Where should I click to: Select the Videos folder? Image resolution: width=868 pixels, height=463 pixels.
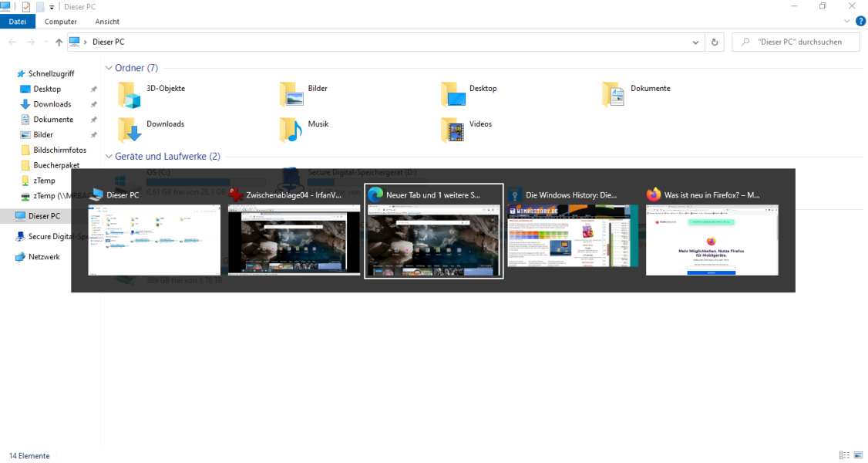[x=466, y=130]
